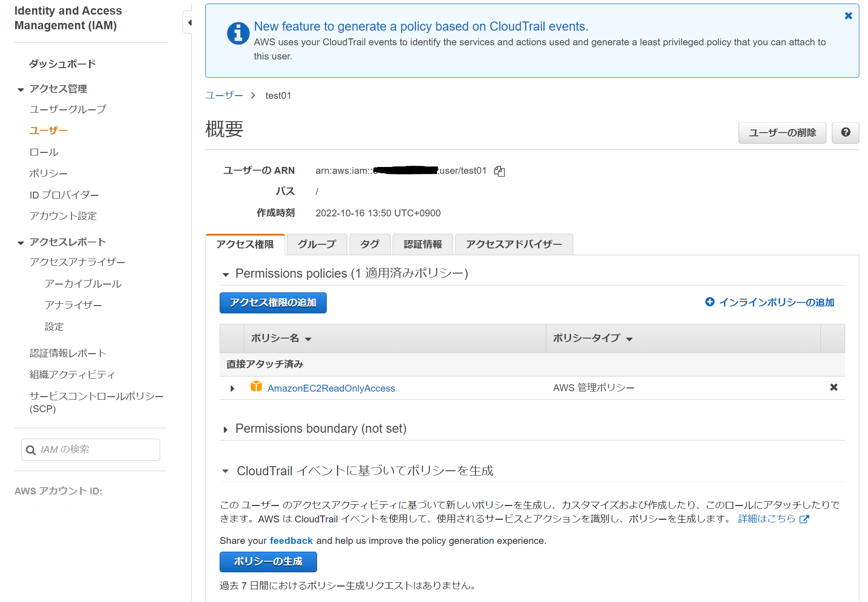Screen dimensions: 868x602
Task: Select the アクセス権限 tab
Action: coord(245,244)
